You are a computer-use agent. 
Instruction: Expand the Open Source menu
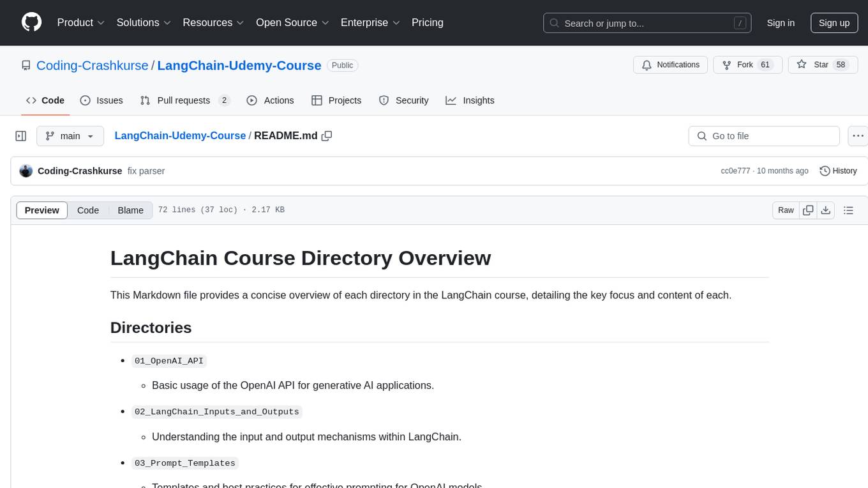[x=292, y=22]
